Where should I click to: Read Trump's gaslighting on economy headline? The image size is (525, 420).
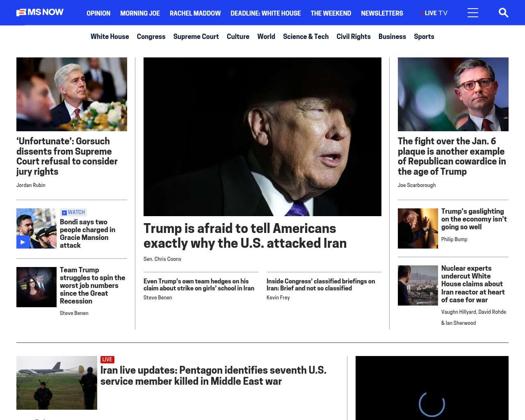click(474, 219)
